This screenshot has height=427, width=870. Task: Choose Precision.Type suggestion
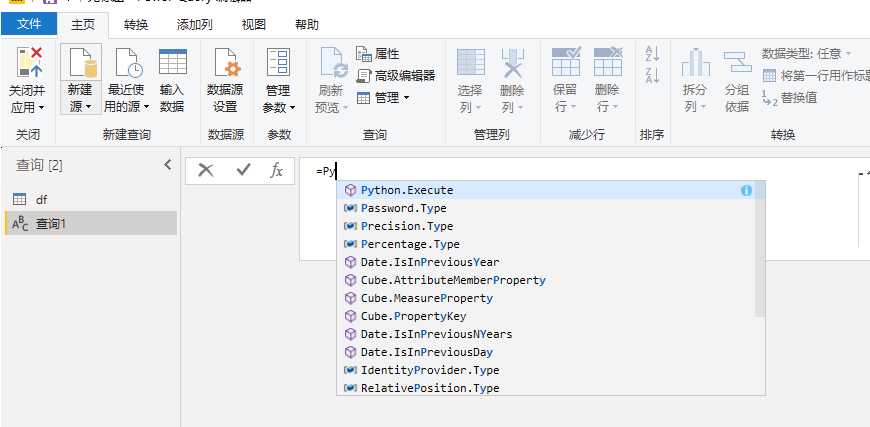pos(546,226)
